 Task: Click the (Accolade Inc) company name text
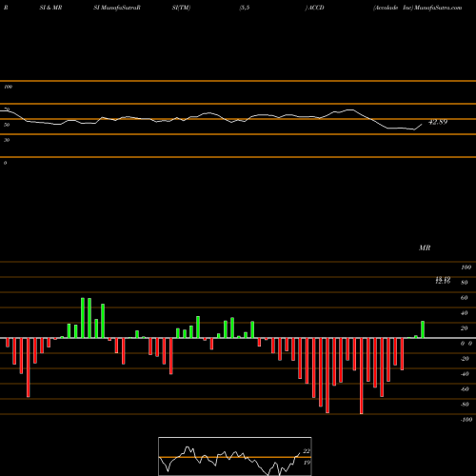click(x=393, y=8)
